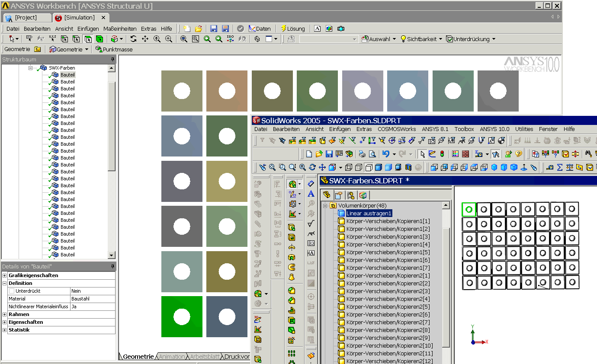This screenshot has width=597, height=364.
Task: Click the Punktmasse button
Action: pos(114,49)
